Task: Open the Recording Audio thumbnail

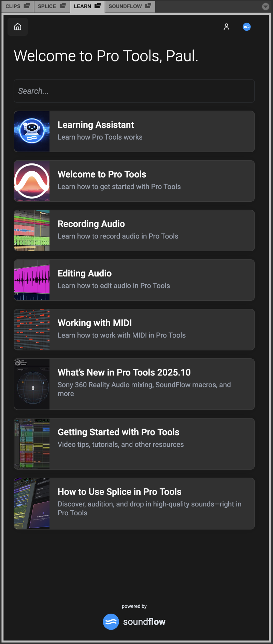Action: tap(32, 230)
